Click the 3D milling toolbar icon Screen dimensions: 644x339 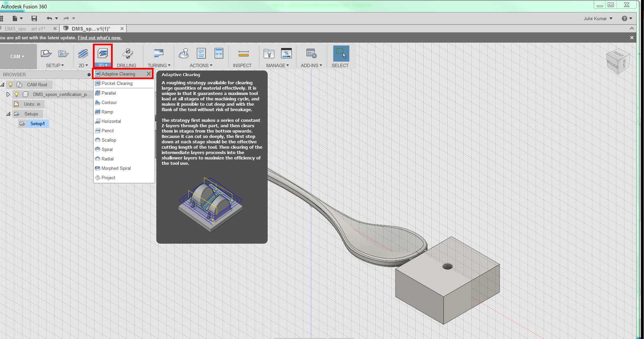pos(103,53)
